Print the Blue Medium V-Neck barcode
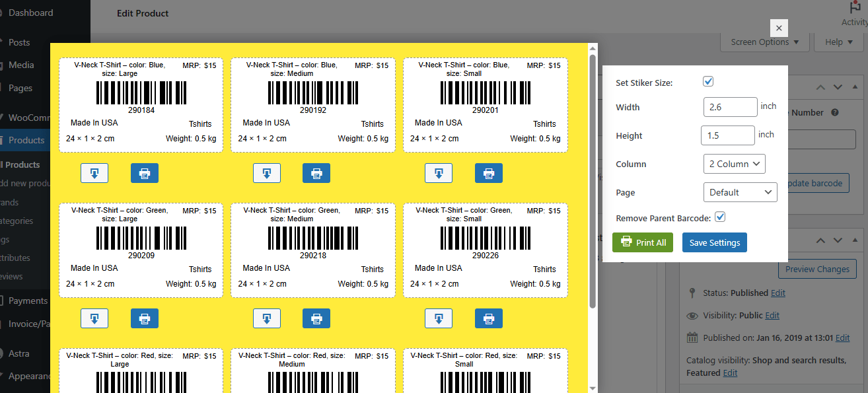This screenshot has width=868, height=393. pyautogui.click(x=316, y=173)
